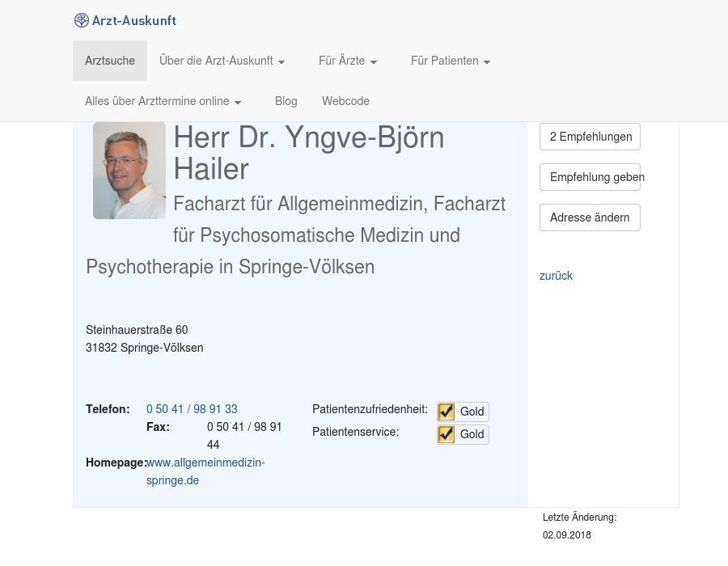Switch to the Arztsuche tab
Viewport: 728px width, 566px height.
tap(110, 61)
